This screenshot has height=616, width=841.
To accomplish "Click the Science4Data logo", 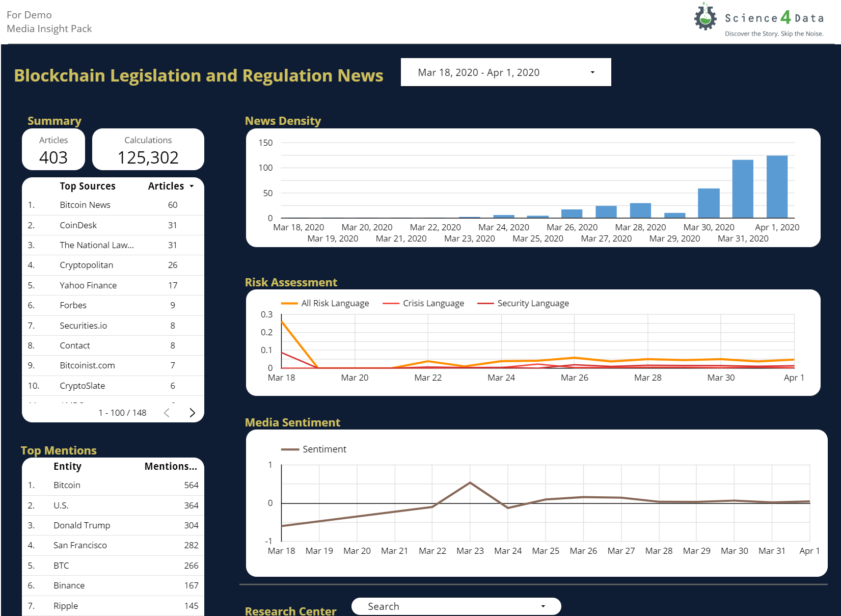I will point(758,19).
